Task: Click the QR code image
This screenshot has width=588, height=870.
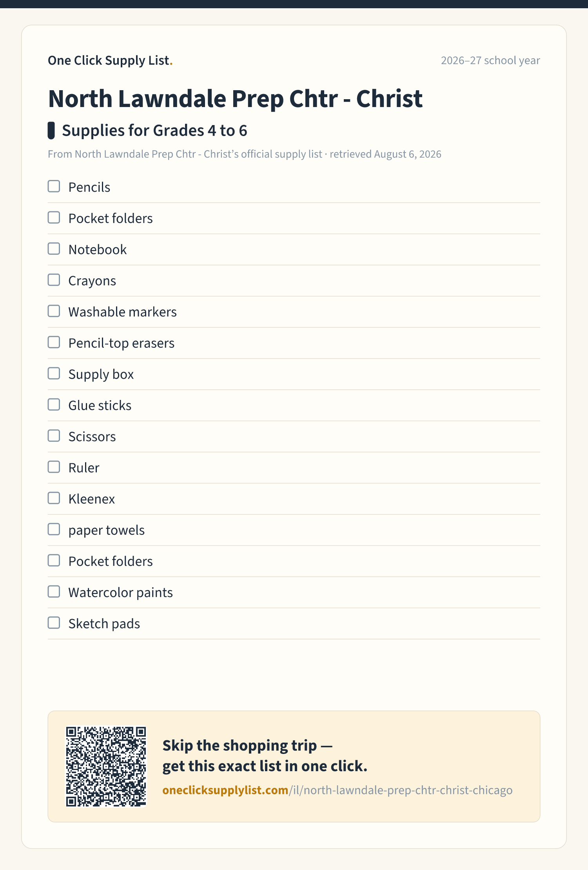Action: coord(106,766)
